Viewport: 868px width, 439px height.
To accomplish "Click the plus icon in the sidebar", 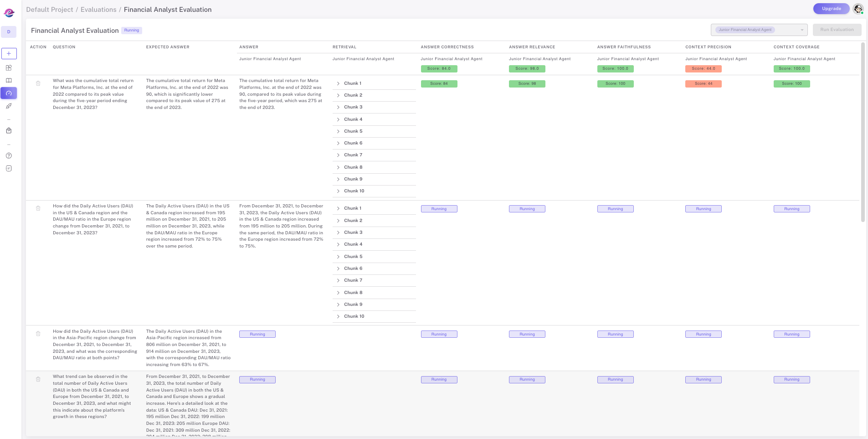I will (9, 53).
